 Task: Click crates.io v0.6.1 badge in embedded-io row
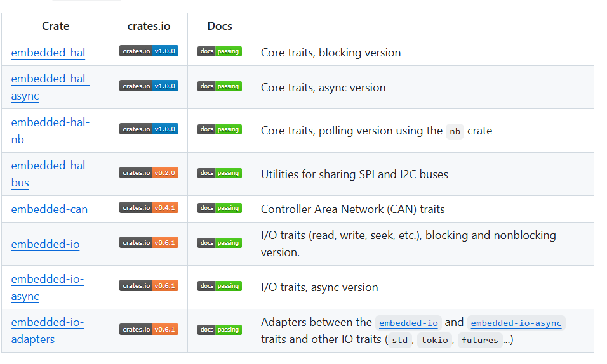(149, 242)
